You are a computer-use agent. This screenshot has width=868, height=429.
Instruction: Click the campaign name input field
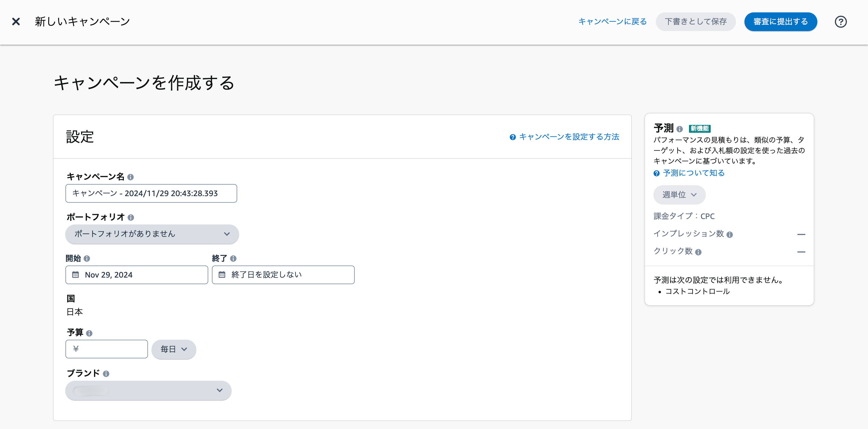(151, 193)
